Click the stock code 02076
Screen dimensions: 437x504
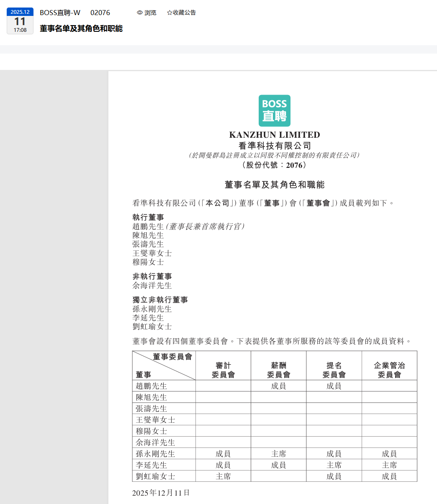tap(100, 13)
